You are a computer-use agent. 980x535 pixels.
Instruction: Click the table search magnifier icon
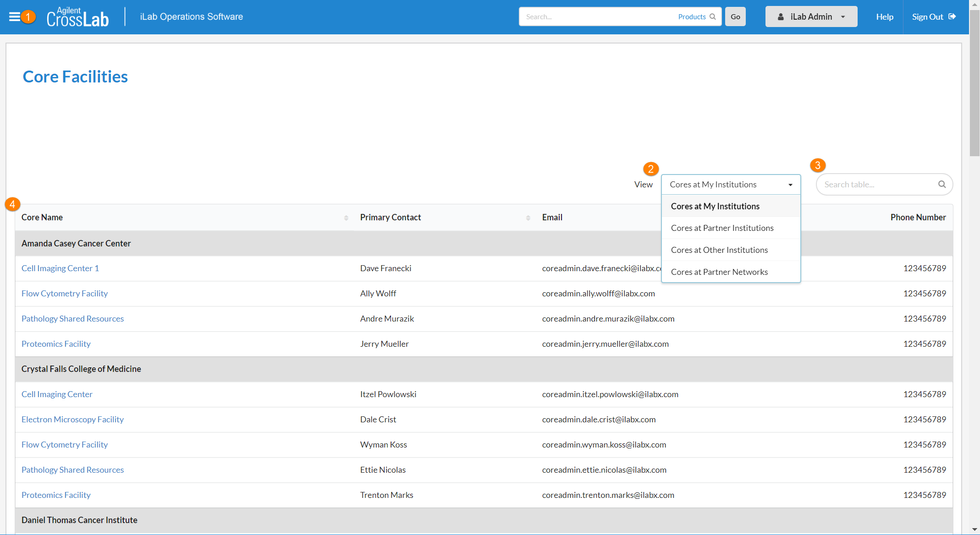(942, 184)
